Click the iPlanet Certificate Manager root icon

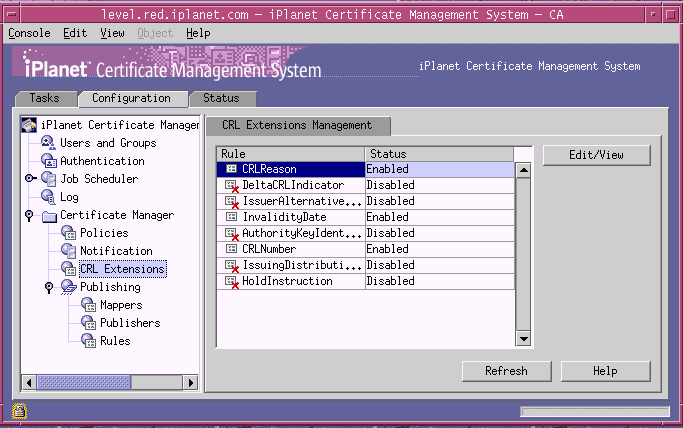click(29, 125)
